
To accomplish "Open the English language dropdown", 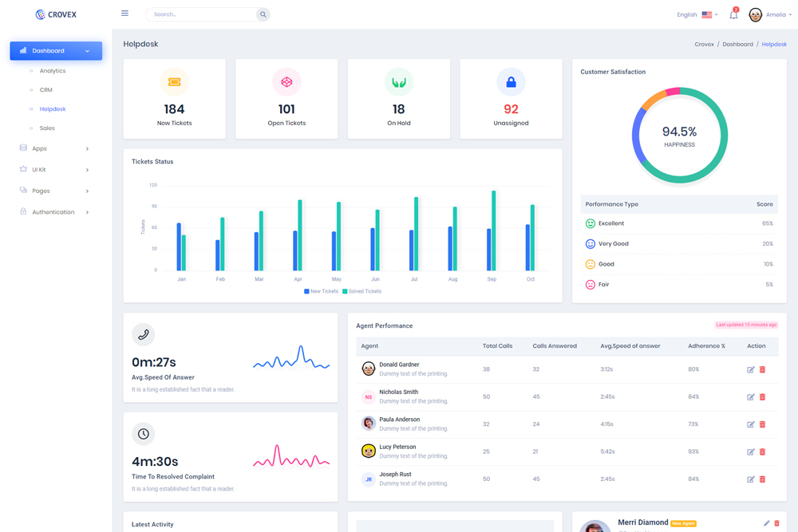I will pos(697,14).
